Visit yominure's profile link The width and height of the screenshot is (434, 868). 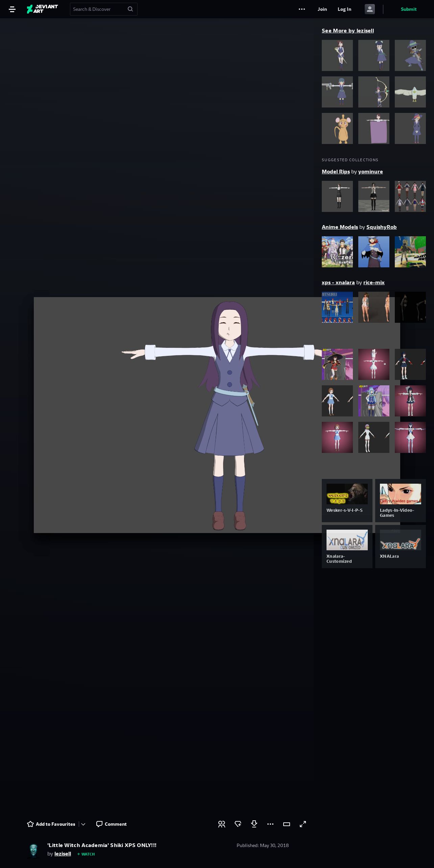370,171
